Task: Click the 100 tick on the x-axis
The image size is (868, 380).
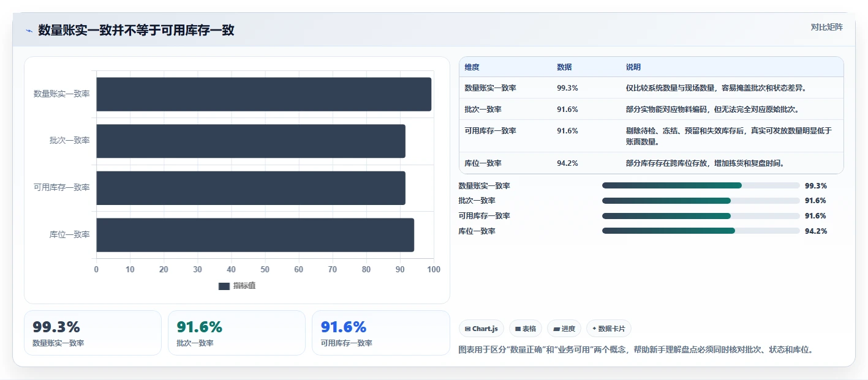Action: pos(433,270)
